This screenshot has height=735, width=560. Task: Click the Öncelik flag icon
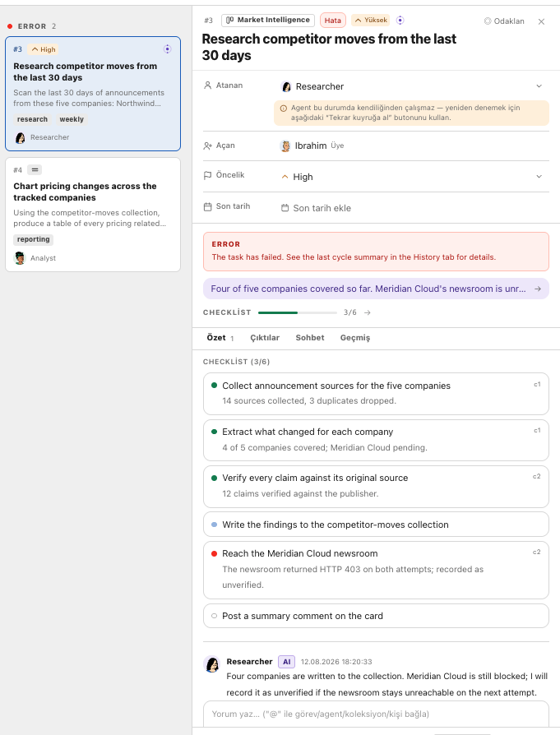click(208, 175)
